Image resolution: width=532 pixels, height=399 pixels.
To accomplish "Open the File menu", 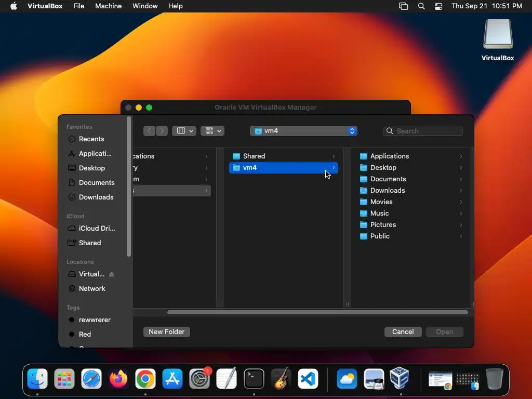I will (79, 6).
